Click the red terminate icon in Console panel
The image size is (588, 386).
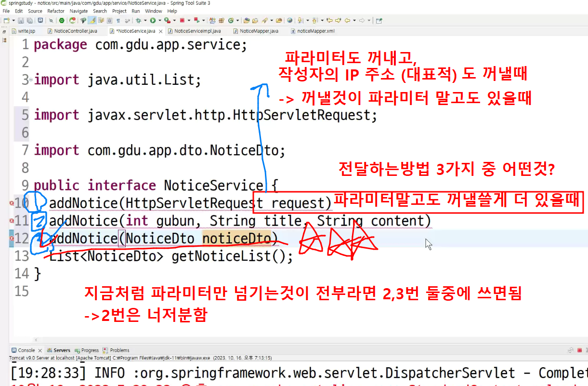[579, 350]
